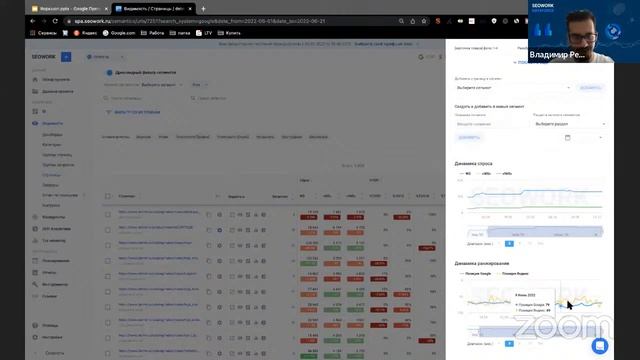Open the Яндекс bookmark
640x360 pixels.
click(85, 33)
